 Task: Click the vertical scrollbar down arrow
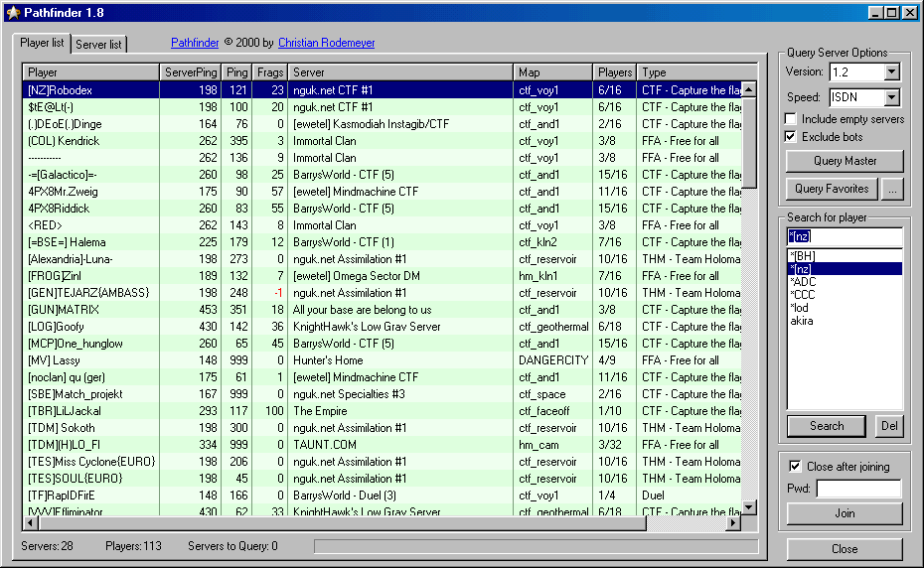tap(749, 507)
